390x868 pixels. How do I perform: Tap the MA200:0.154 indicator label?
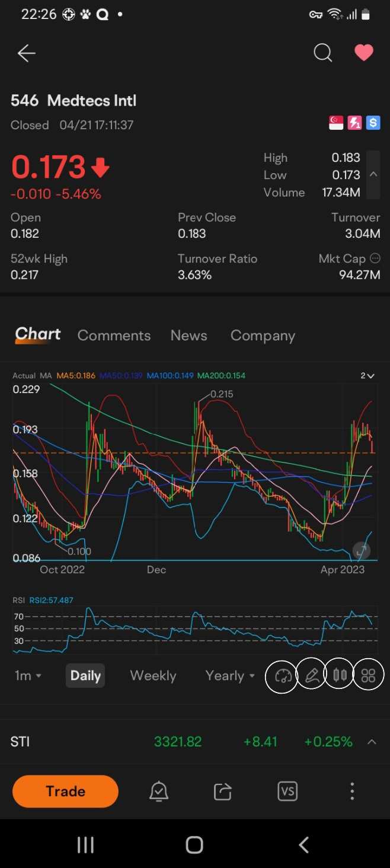pos(221,376)
